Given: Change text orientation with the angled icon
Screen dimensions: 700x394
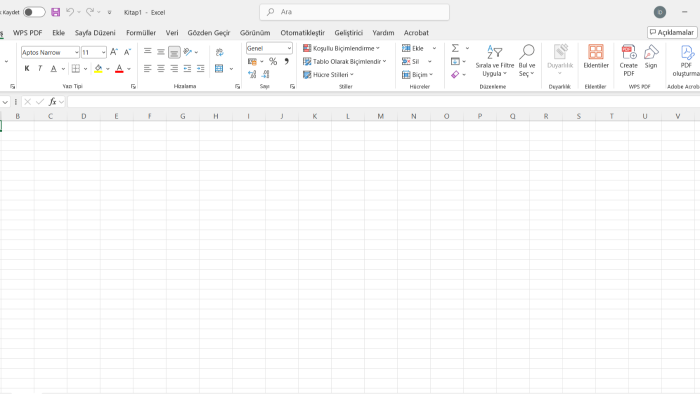Looking at the screenshot, I should click(188, 52).
